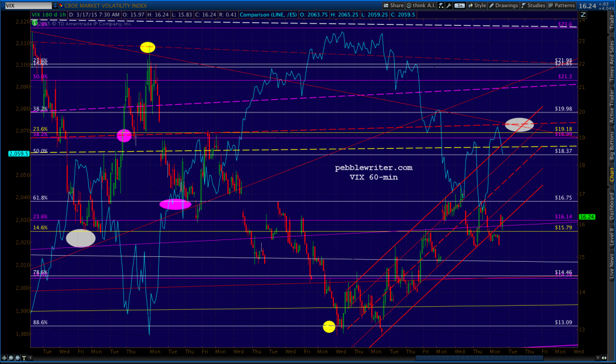Select the drawing tool icon at bottom left
616x364 pixels.
(4, 358)
